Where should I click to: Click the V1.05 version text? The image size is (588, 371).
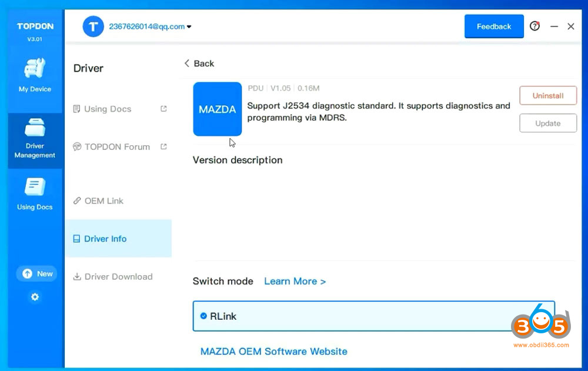click(280, 88)
